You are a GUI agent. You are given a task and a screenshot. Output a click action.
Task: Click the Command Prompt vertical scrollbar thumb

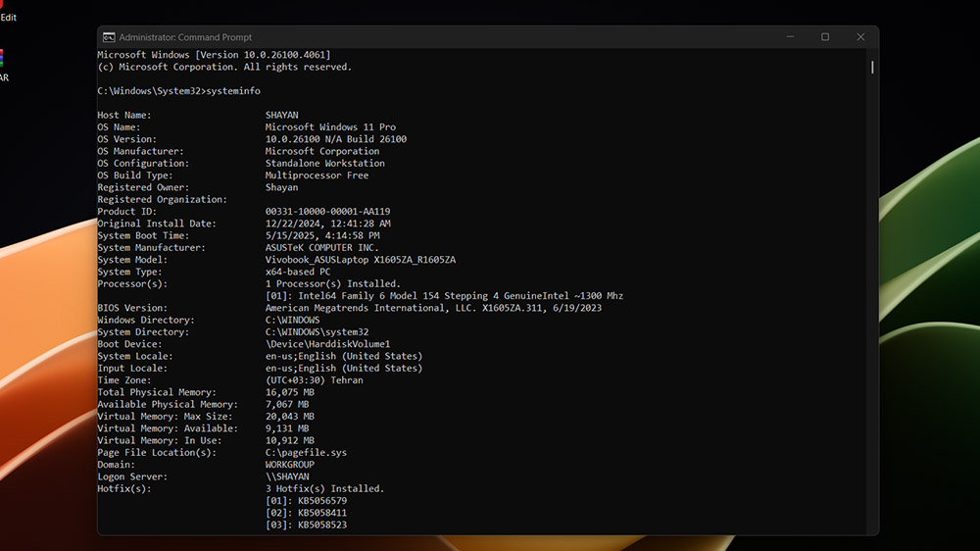tap(872, 67)
